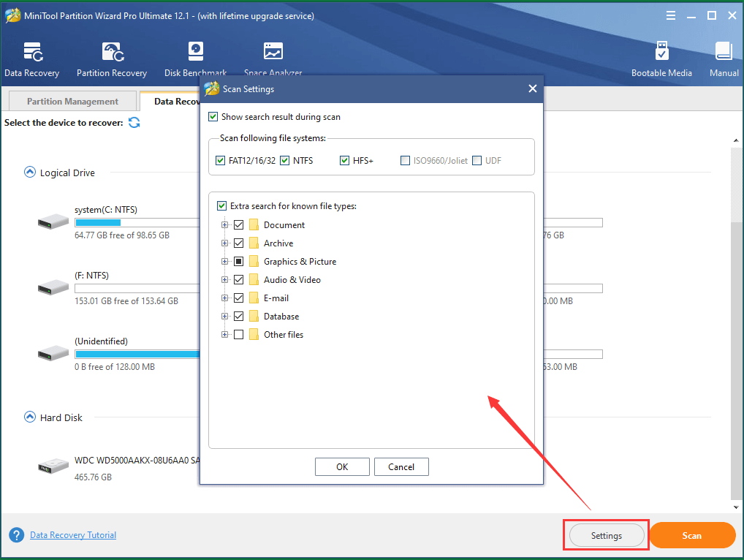Collapse the Hard Disk section
The height and width of the screenshot is (560, 744).
coord(29,417)
